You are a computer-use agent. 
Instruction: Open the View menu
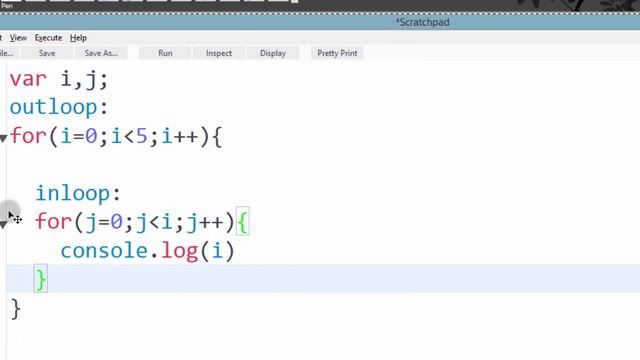tap(18, 38)
